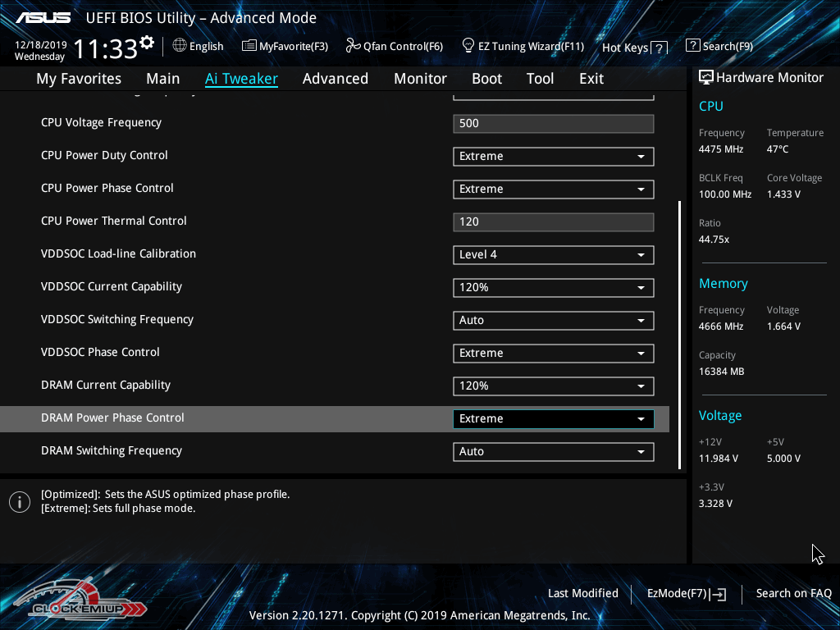The image size is (840, 630).
Task: Click the Last Modified button
Action: pyautogui.click(x=582, y=593)
